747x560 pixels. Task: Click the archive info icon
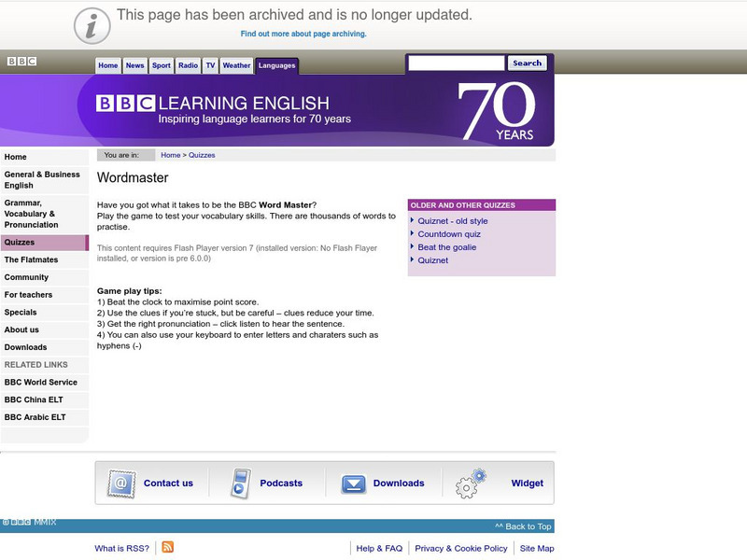pyautogui.click(x=92, y=26)
